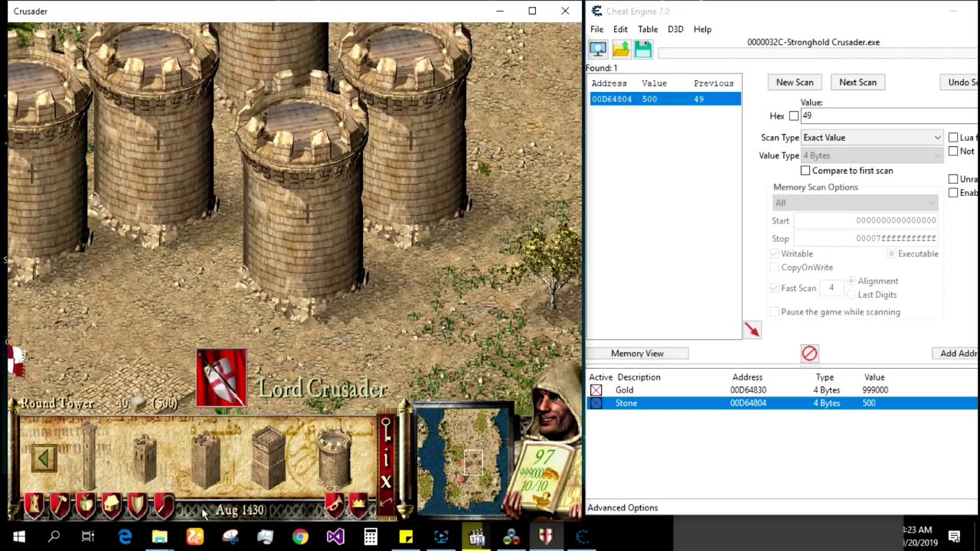Click the key icon in the game panel
Image resolution: width=980 pixels, height=551 pixels.
(x=386, y=429)
